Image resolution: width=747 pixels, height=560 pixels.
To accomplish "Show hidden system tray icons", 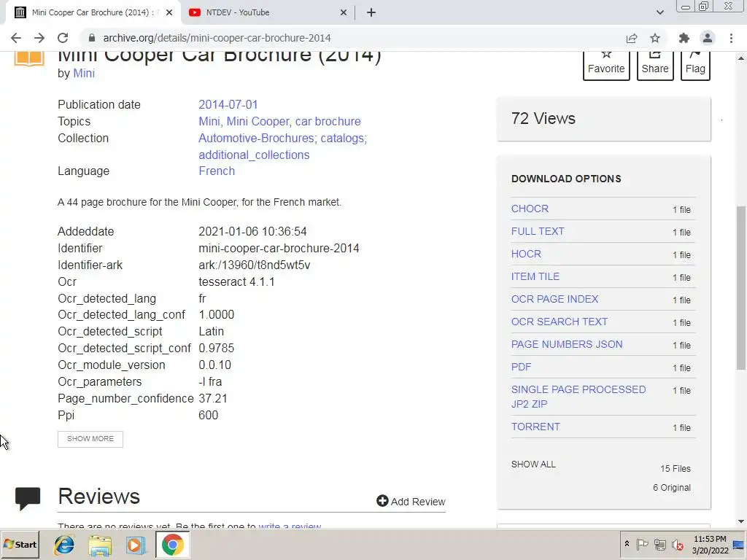I will click(627, 544).
